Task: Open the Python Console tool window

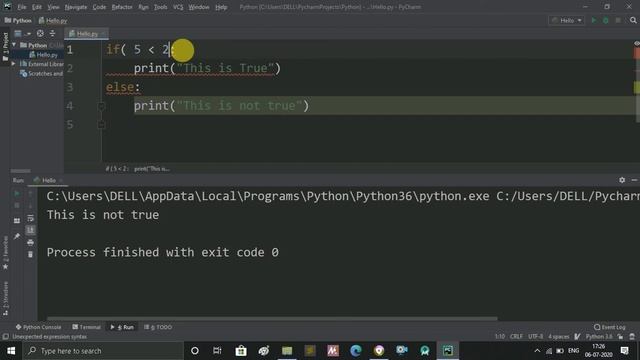Action: coord(38,327)
